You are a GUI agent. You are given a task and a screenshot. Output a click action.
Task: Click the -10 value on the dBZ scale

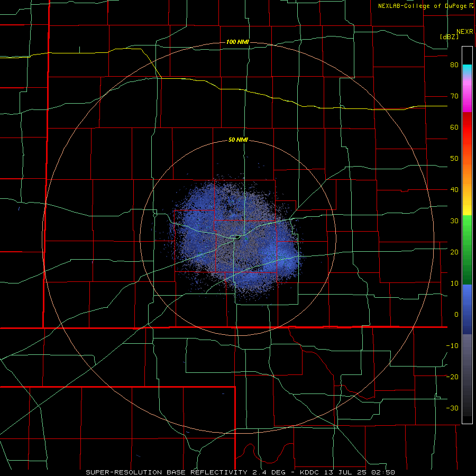click(452, 345)
